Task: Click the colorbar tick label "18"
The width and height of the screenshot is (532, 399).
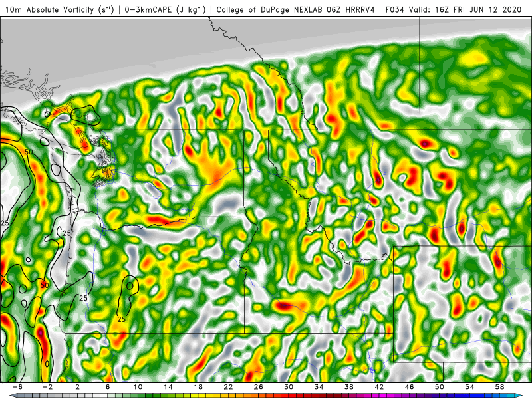Action: [198, 387]
